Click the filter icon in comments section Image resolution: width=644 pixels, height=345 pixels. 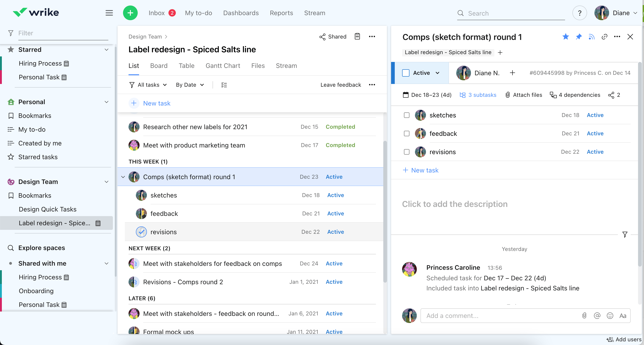pos(625,235)
